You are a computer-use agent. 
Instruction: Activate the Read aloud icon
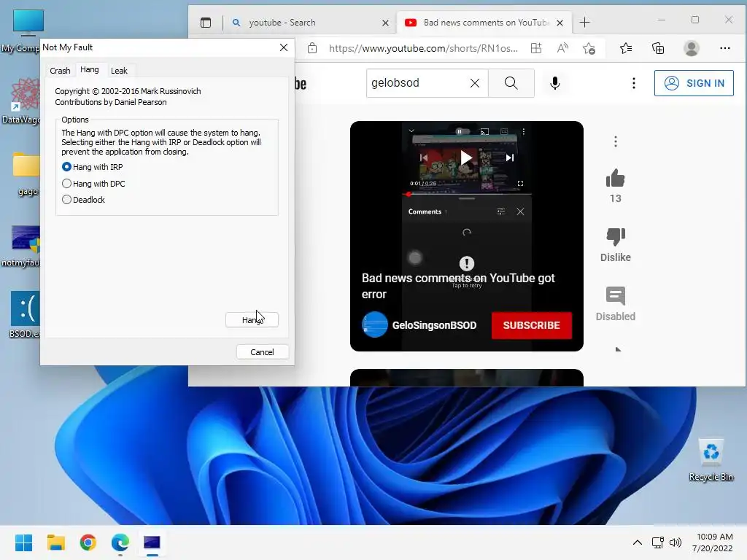click(x=562, y=48)
